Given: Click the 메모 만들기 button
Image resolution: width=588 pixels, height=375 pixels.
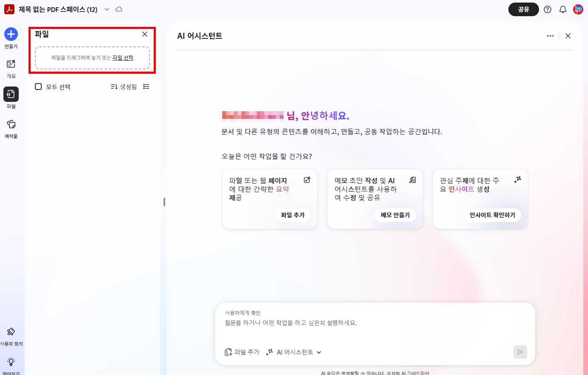Looking at the screenshot, I should [x=396, y=215].
